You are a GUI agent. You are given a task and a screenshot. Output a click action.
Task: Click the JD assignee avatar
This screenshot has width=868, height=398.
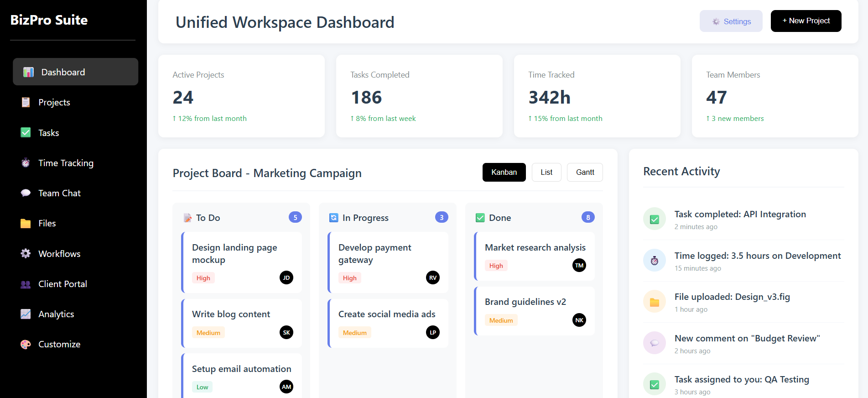point(286,278)
